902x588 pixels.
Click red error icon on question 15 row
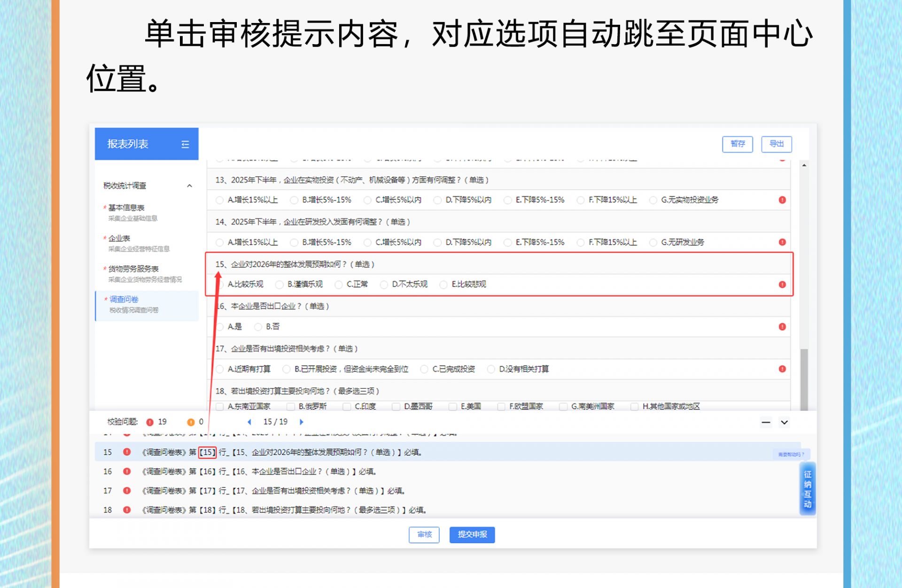click(x=782, y=285)
